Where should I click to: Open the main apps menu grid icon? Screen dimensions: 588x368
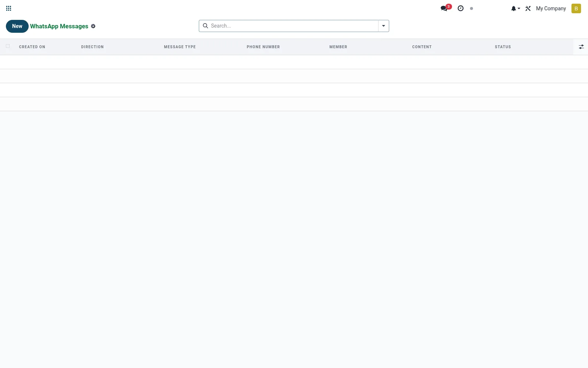9,8
